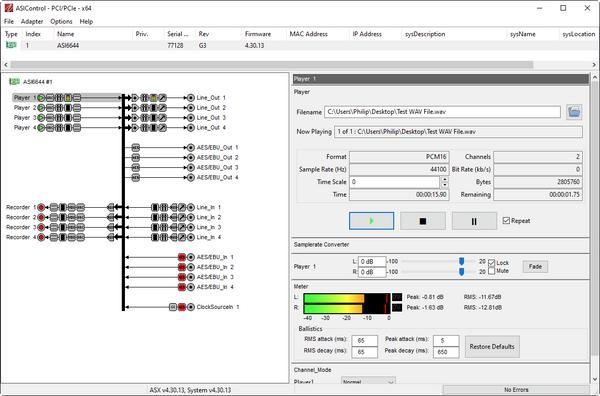
Task: Click the green play icon next to Player 4
Action: coord(41,127)
